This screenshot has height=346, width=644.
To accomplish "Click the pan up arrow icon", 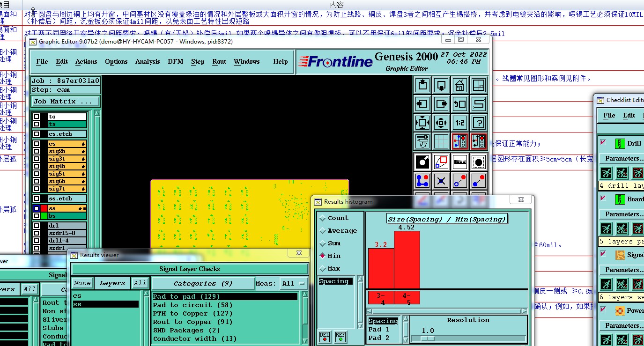I will (x=422, y=86).
